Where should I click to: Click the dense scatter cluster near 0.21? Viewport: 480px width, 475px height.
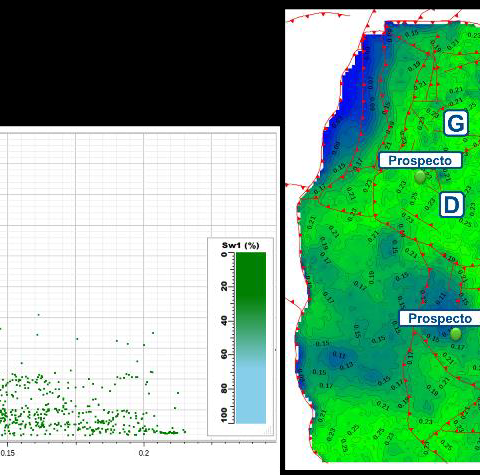coord(169,433)
